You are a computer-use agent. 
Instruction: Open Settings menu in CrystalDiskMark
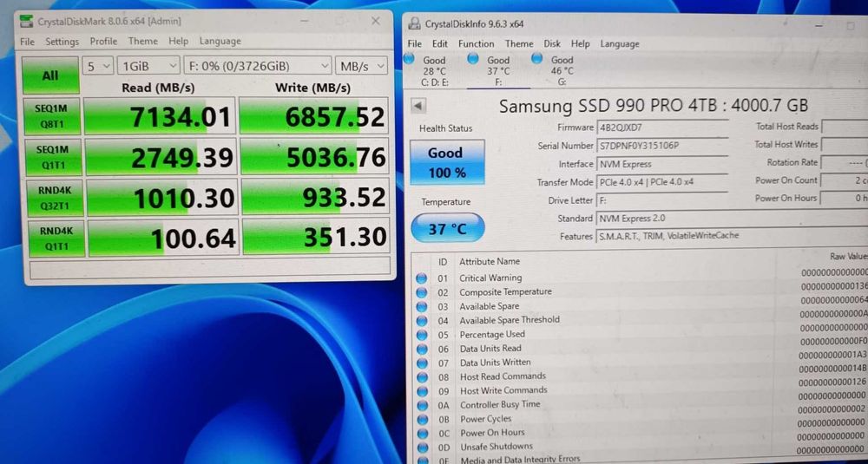(62, 42)
